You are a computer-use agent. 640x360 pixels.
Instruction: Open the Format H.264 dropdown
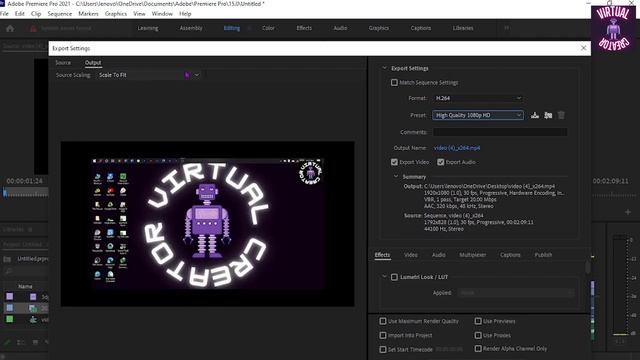(478, 98)
